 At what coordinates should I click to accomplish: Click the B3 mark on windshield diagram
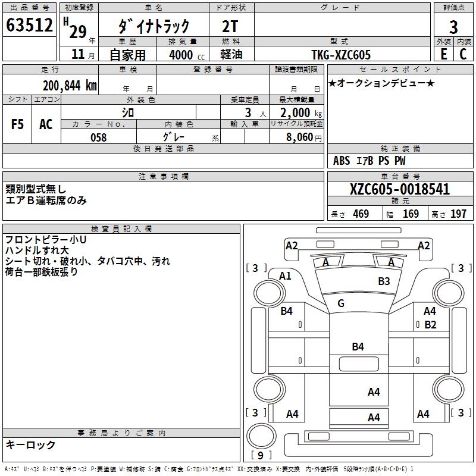pyautogui.click(x=384, y=281)
